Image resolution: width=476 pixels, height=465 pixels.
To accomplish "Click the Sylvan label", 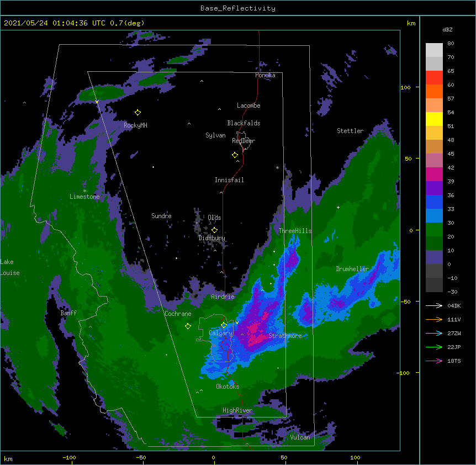I will tap(215, 135).
